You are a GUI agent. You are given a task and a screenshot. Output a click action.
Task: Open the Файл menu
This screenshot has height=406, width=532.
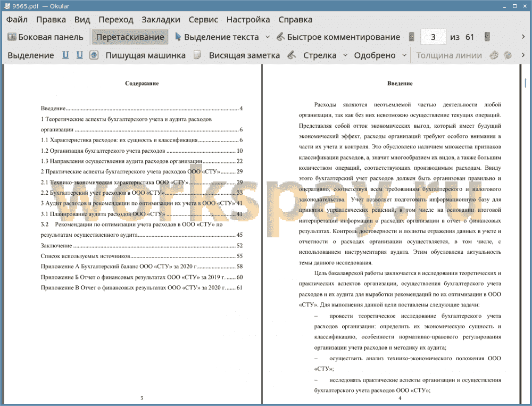(17, 20)
